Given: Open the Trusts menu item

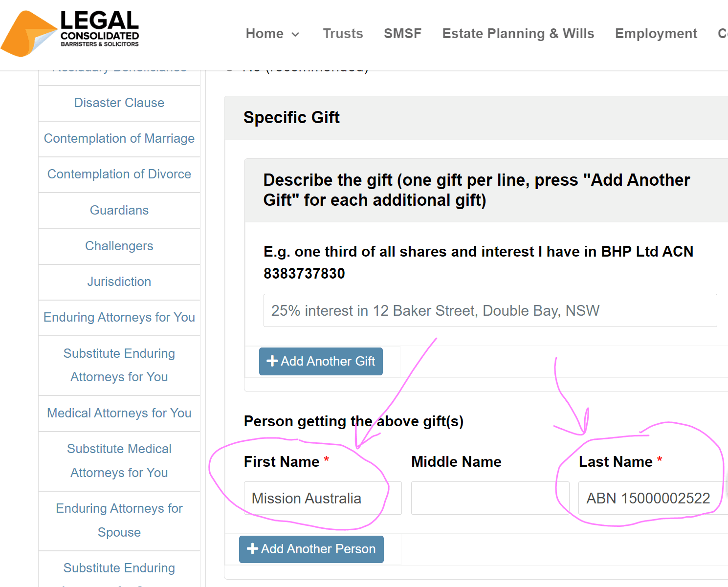Looking at the screenshot, I should 343,33.
